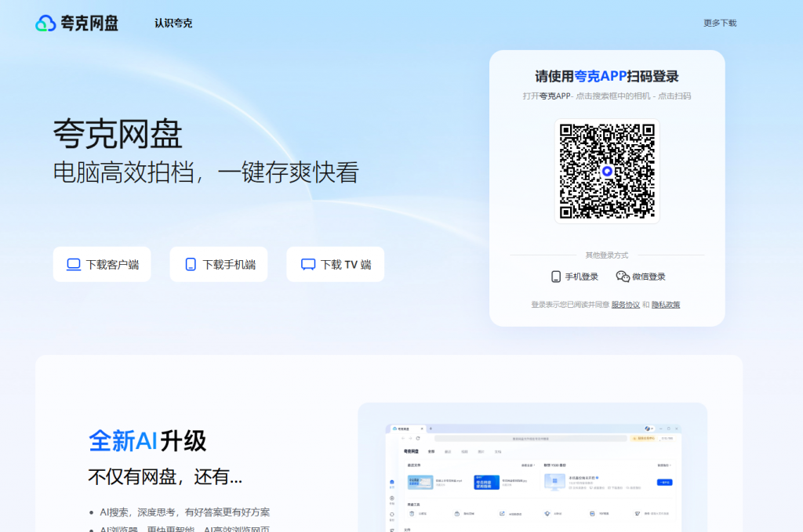The width and height of the screenshot is (803, 532).
Task: Click the monitor icon on 下载客户端 button
Action: (74, 264)
